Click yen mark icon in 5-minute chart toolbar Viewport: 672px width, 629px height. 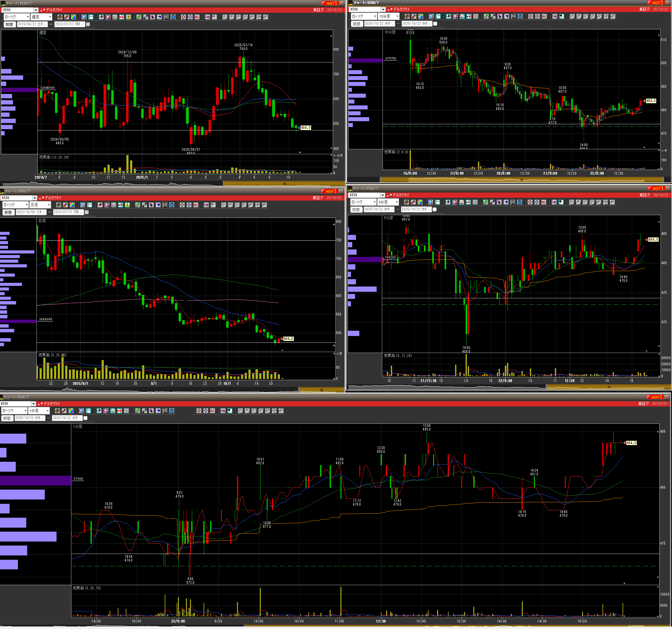pyautogui.click(x=468, y=202)
